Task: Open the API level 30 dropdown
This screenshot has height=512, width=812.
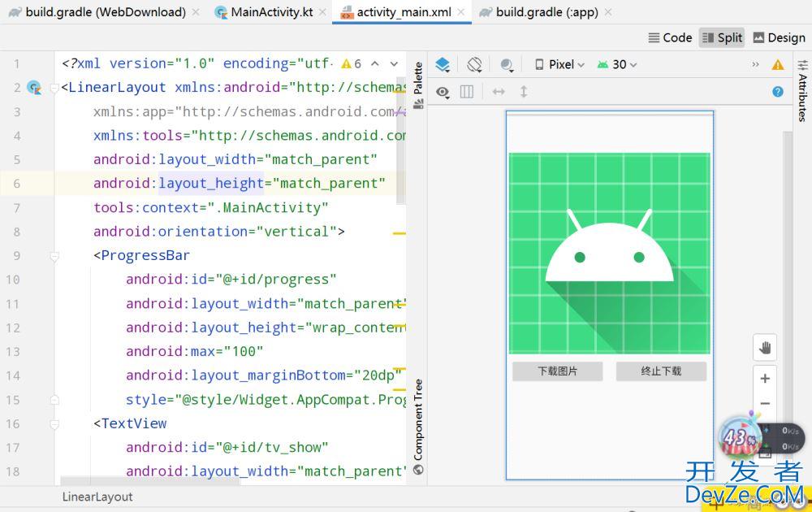Action: [616, 64]
